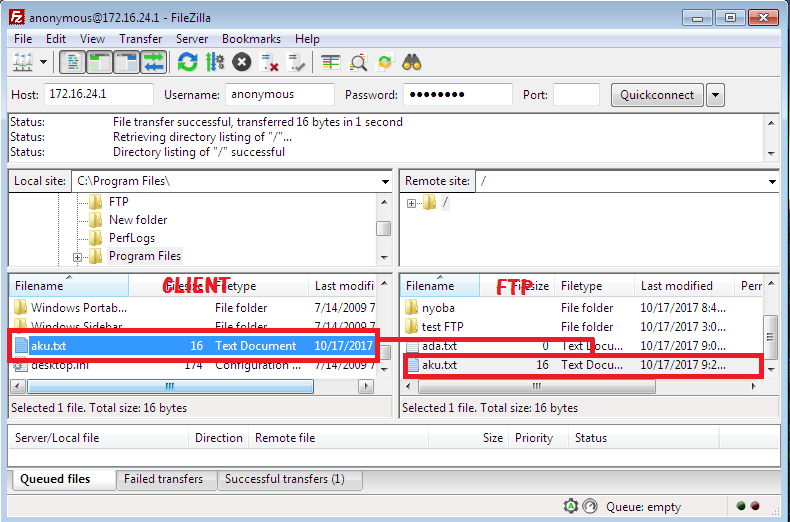790x522 pixels.
Task: Click the Server/Local file queue column header
Action: 99,438
